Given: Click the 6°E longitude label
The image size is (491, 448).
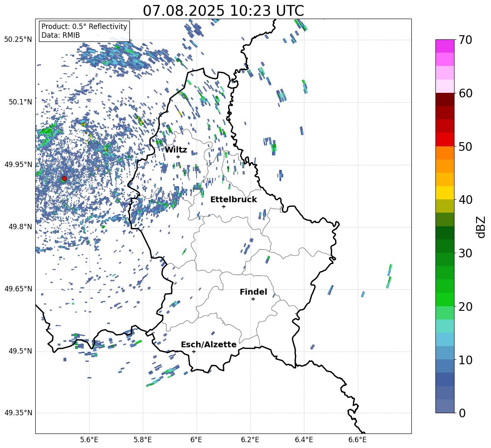Looking at the screenshot, I should coord(196,440).
